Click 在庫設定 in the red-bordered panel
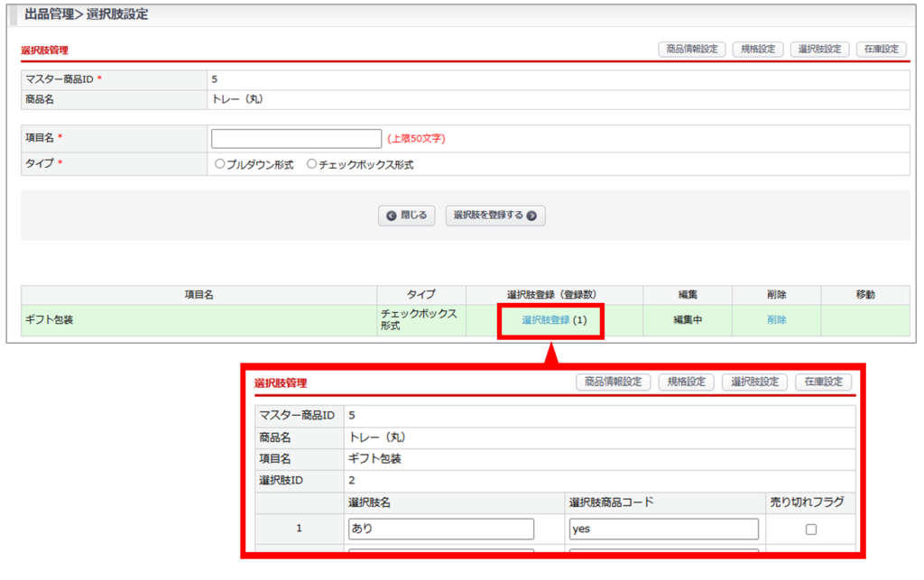This screenshot has height=580, width=924. [x=823, y=382]
